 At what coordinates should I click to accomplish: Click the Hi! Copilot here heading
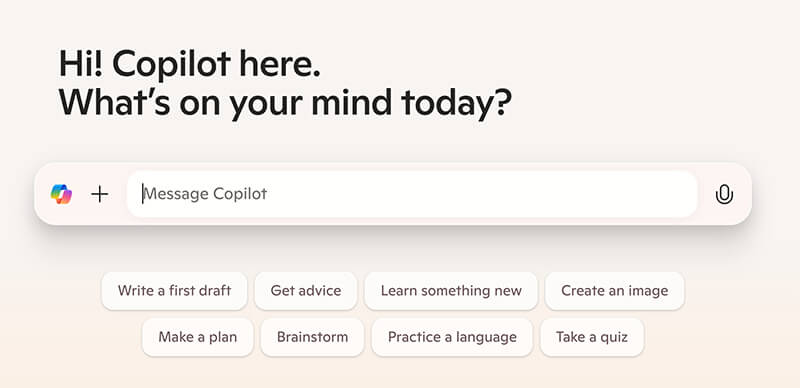pos(190,65)
